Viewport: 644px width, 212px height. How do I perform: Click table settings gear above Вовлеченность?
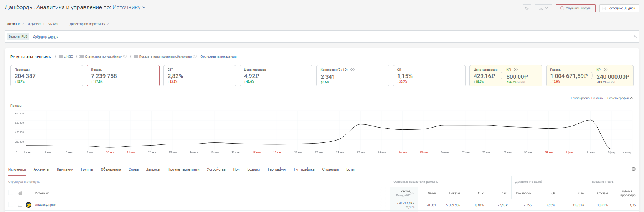(x=633, y=169)
